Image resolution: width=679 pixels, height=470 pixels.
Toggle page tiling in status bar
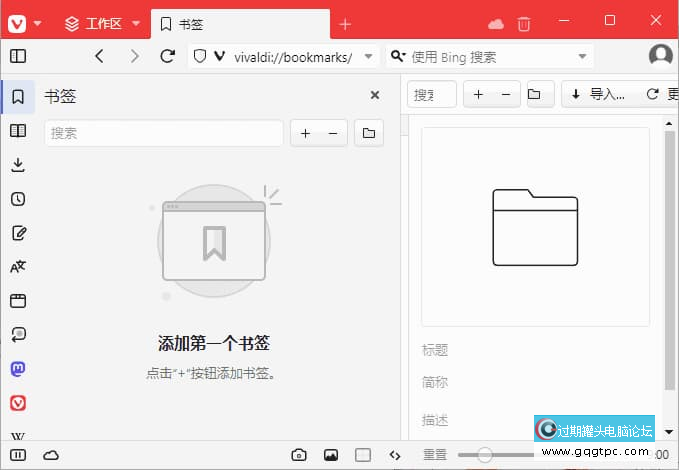(363, 455)
